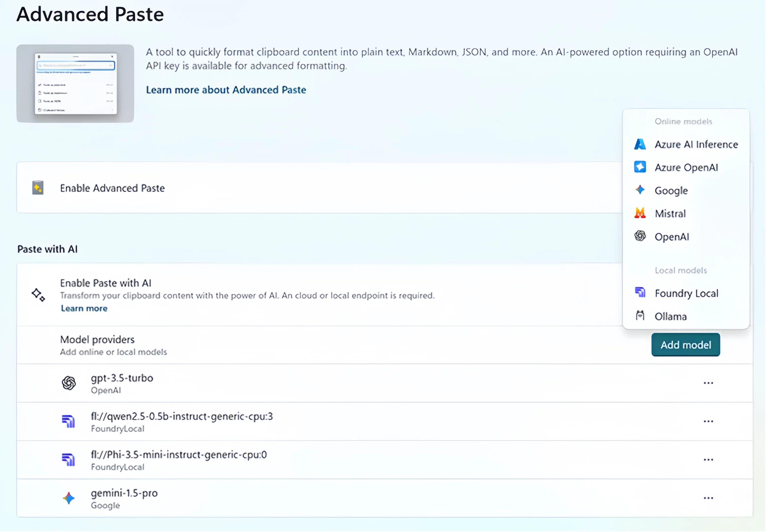766x532 pixels.
Task: Click the Azure OpenAI provider icon
Action: (x=640, y=167)
